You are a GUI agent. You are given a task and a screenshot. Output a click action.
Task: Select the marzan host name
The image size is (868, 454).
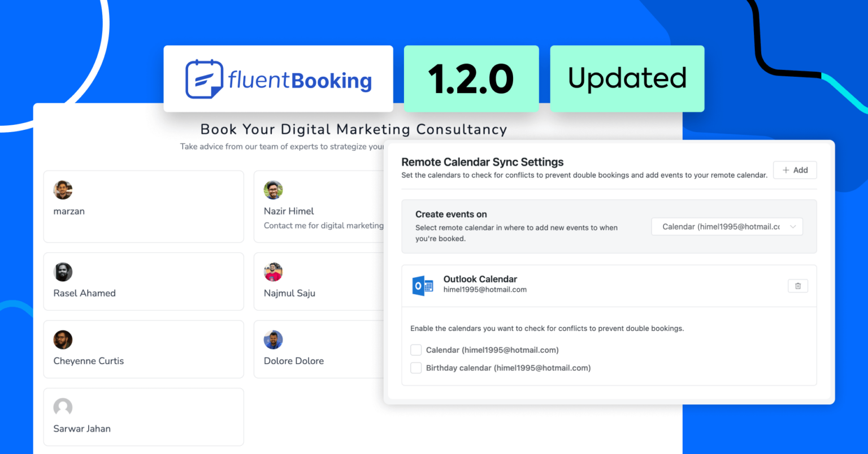(x=69, y=211)
